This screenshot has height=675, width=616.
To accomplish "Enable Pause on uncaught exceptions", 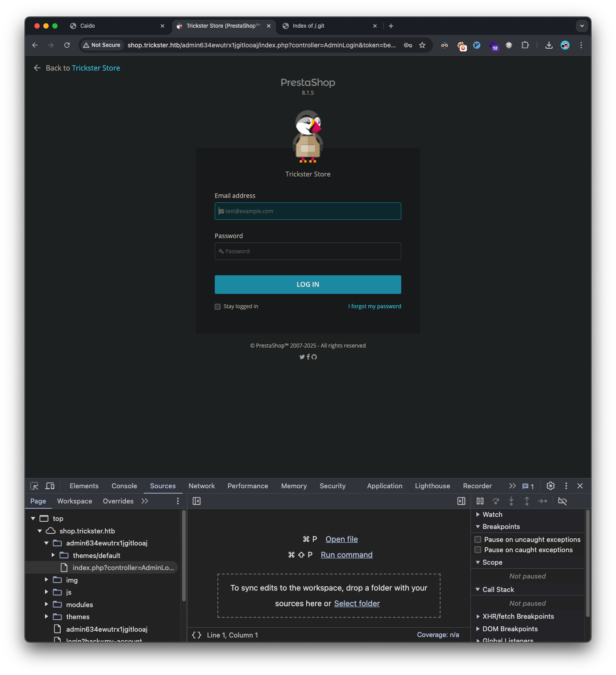I will (478, 540).
